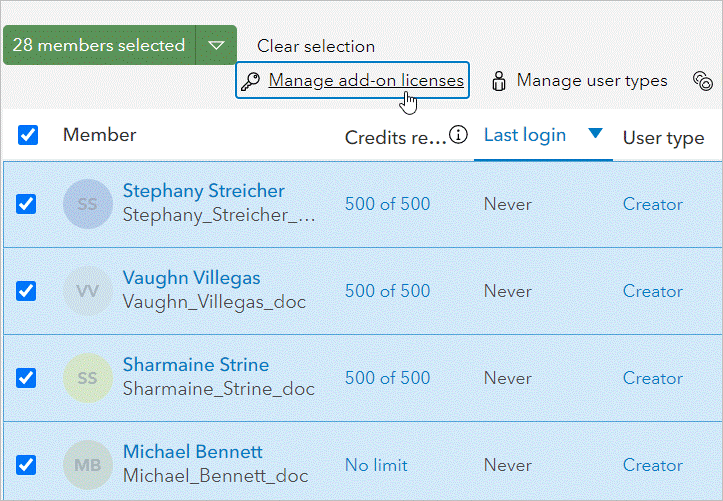
Task: Click Stephany Streicher's SS avatar
Action: [87, 204]
